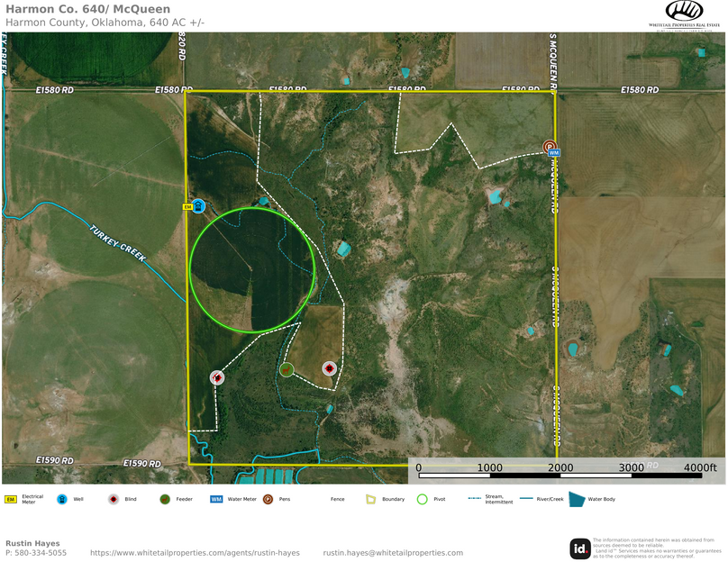Viewport: 728px width, 562px height.
Task: Click the Feeder icon in the legend
Action: [x=165, y=499]
